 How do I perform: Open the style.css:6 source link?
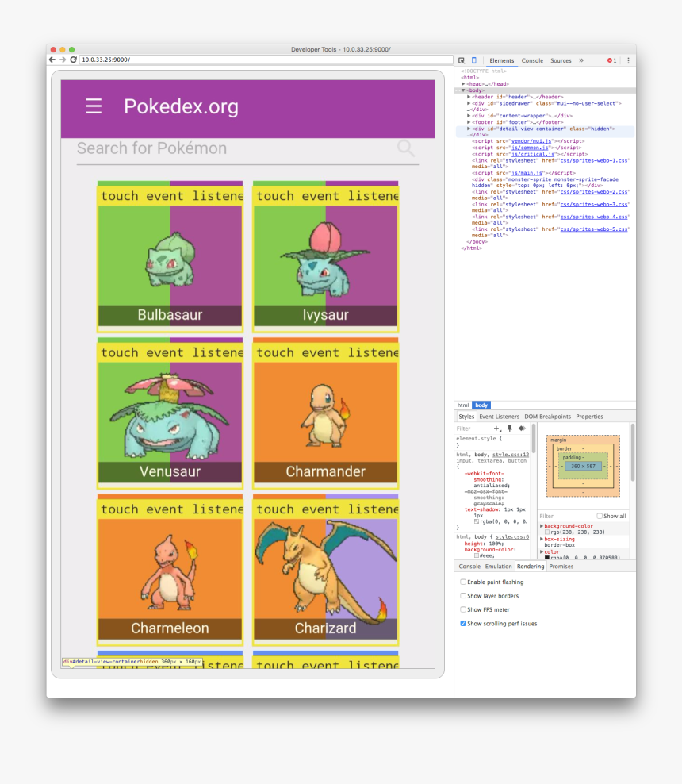coord(512,536)
